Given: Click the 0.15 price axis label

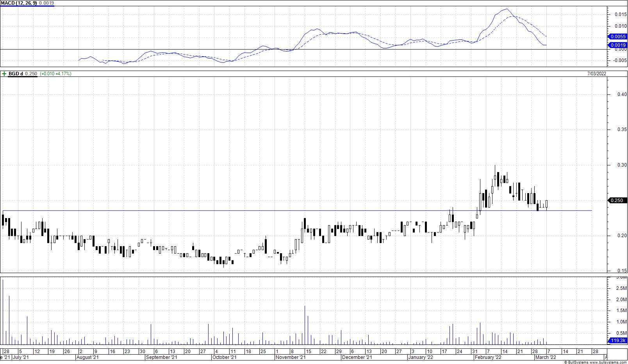Looking at the screenshot, I should click(x=622, y=271).
